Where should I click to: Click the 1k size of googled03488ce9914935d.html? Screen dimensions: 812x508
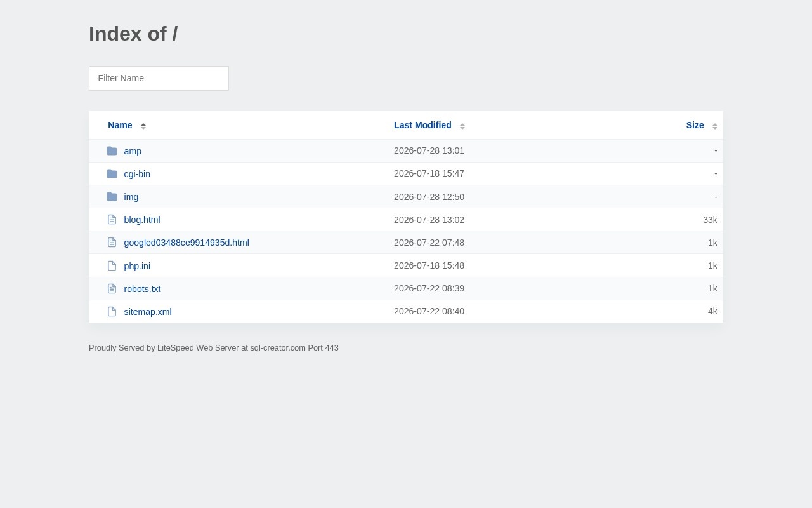coord(712,243)
